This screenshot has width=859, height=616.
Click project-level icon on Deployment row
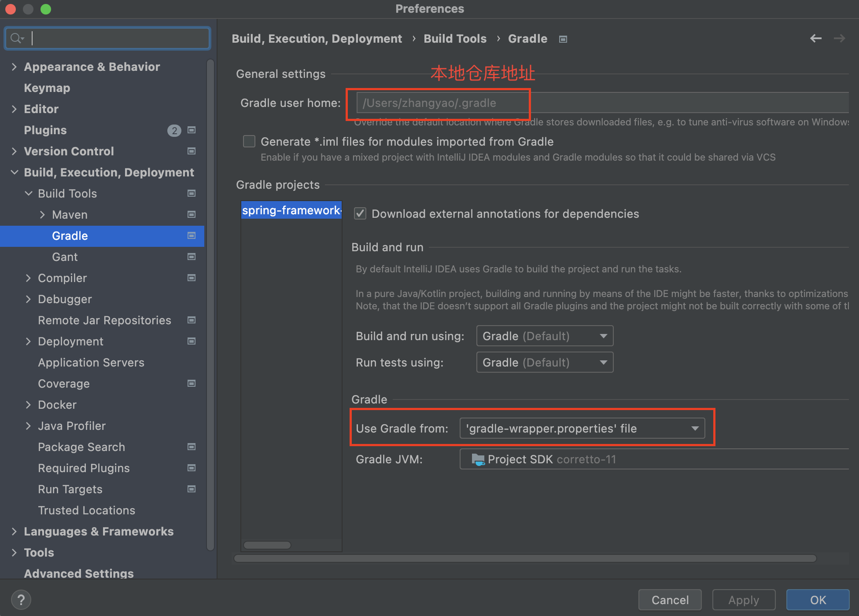192,341
